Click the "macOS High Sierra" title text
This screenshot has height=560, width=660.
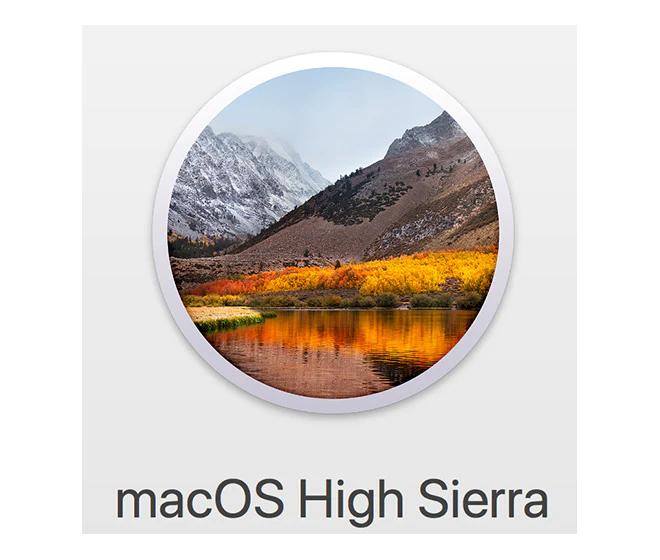click(x=332, y=501)
